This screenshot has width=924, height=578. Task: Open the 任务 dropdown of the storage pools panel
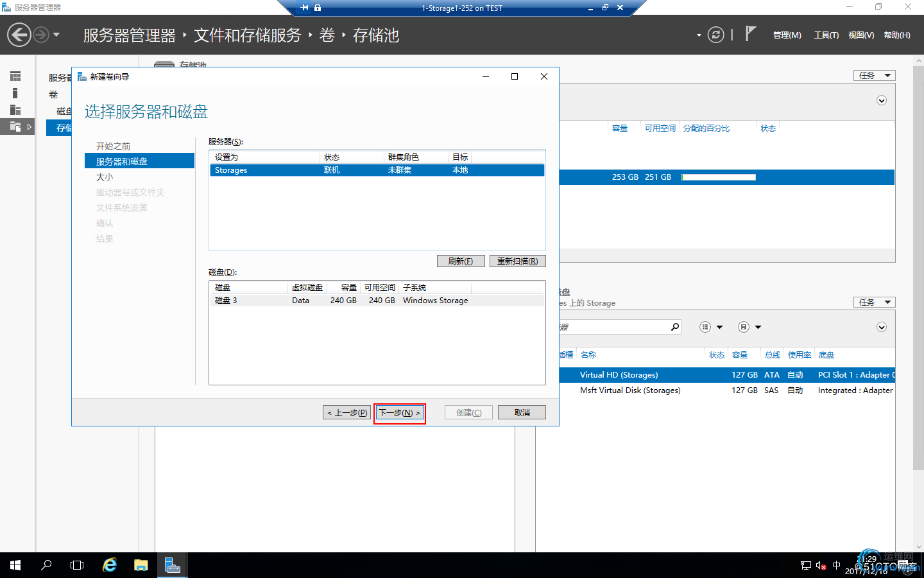[x=874, y=76]
